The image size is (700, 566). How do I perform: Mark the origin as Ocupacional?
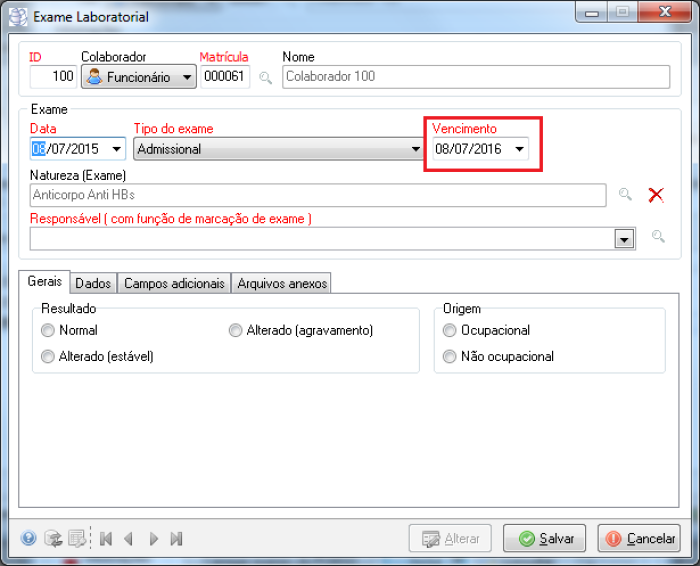coord(449,330)
